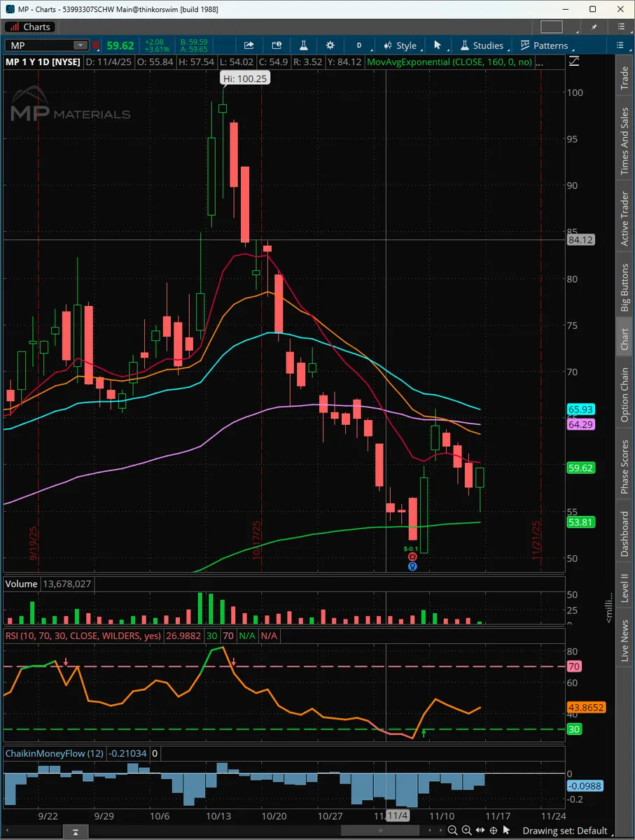635x840 pixels.
Task: Click the collapse up-arrow tab at bottom
Action: click(x=74, y=832)
